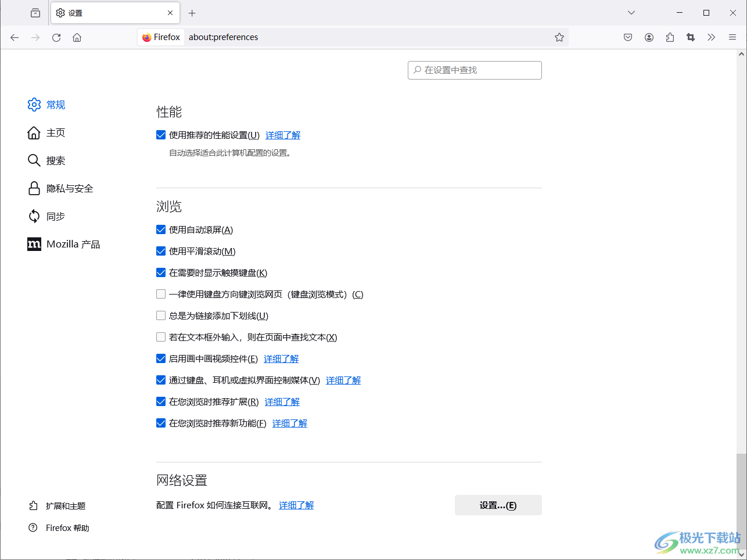
Task: Open the extensions puzzle icon
Action: [670, 37]
